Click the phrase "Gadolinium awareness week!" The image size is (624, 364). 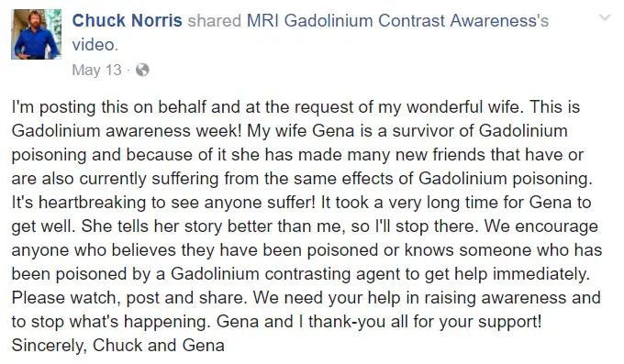click(127, 131)
